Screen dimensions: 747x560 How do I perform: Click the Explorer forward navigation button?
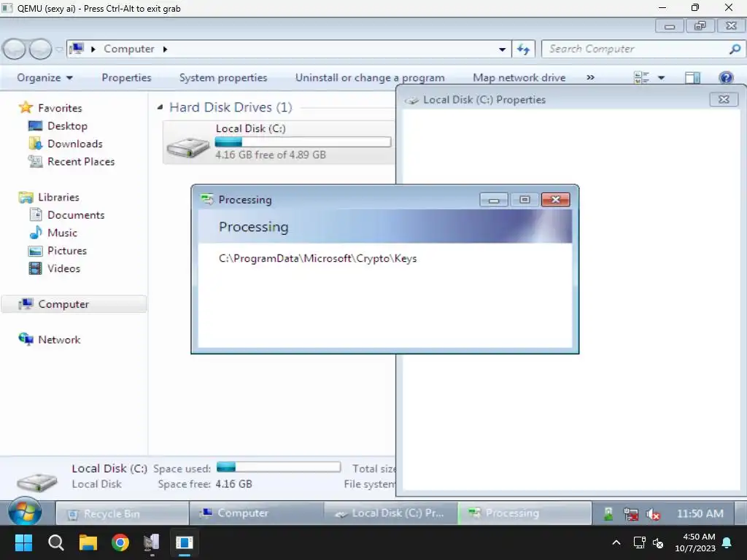41,49
